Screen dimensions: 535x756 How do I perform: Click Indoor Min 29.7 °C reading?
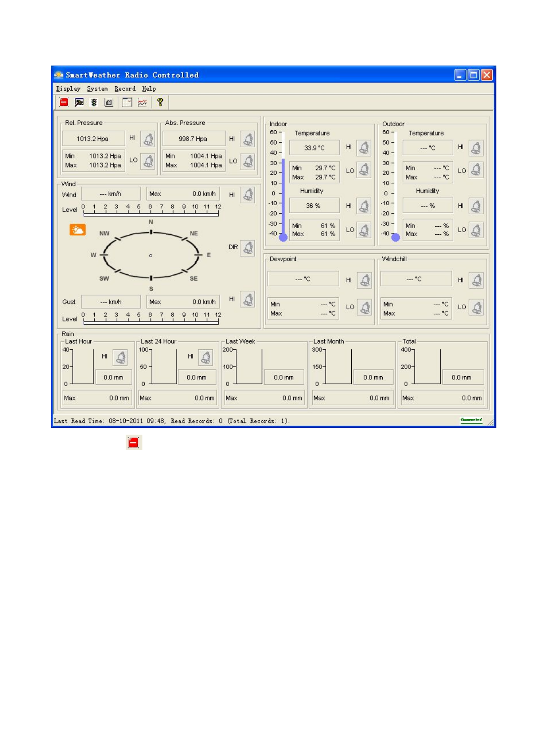point(314,168)
